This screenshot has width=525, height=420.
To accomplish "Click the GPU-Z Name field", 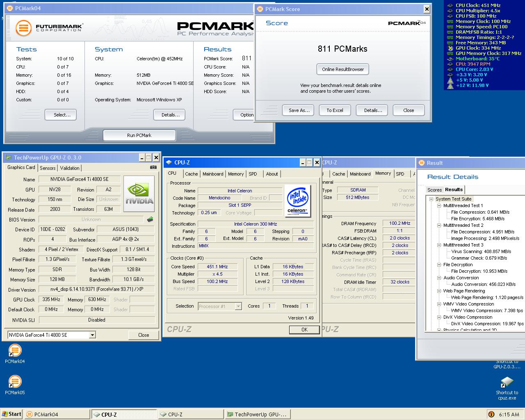I will click(80, 179).
